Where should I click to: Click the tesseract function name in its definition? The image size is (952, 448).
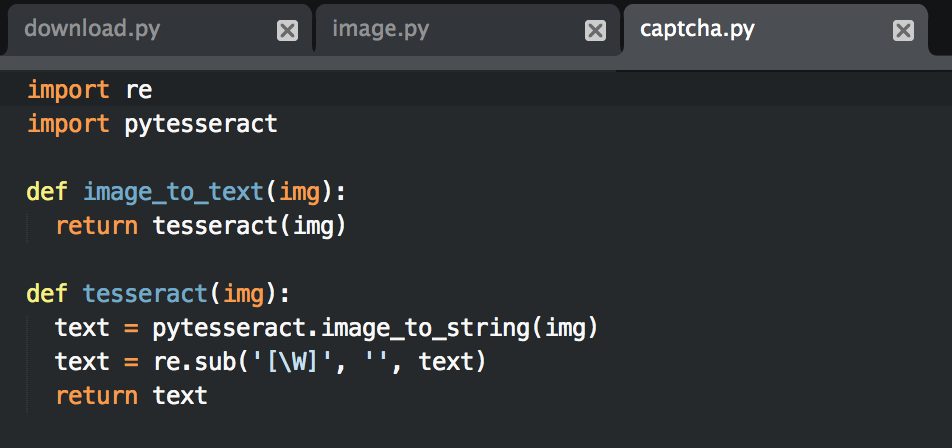click(x=144, y=293)
